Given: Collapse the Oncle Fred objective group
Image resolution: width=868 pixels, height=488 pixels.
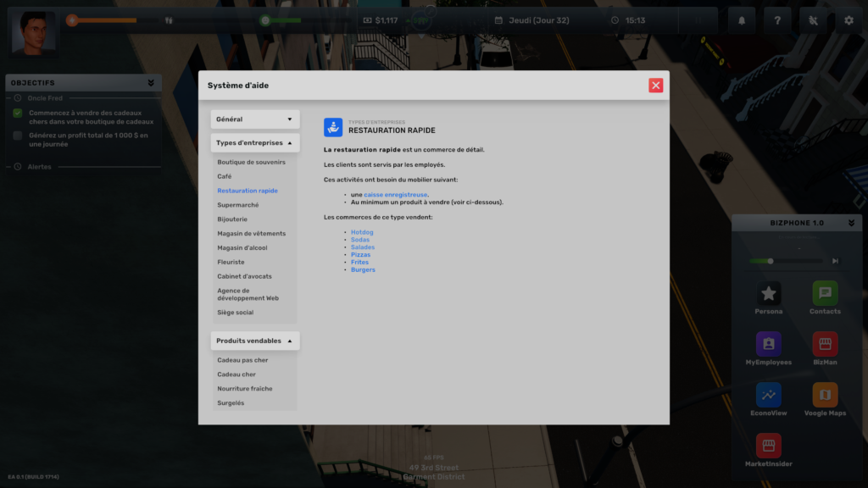Looking at the screenshot, I should [18, 98].
